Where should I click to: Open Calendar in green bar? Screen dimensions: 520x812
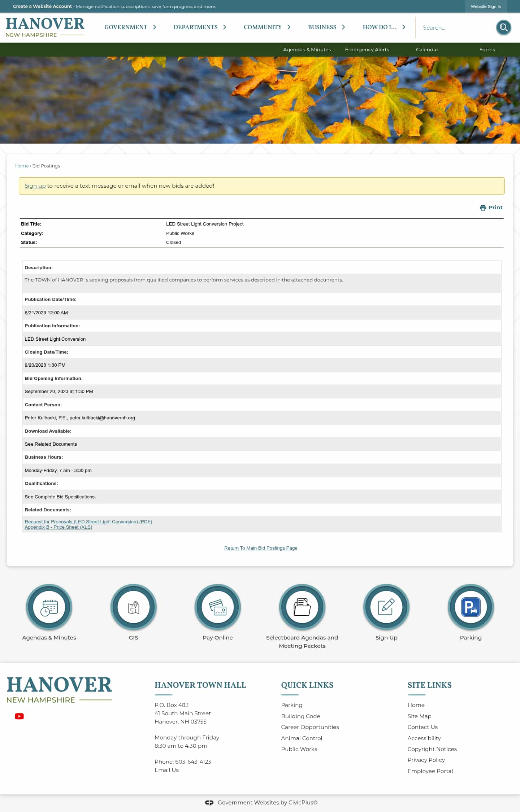(x=427, y=49)
